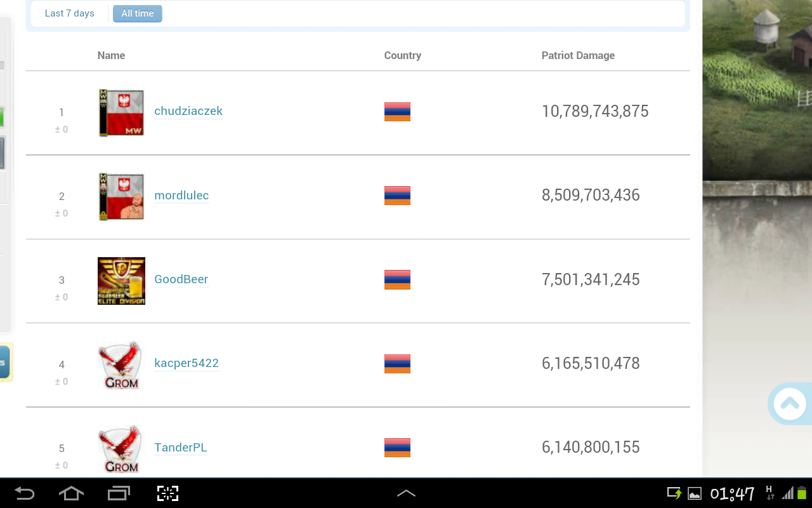Screen dimensions: 812x508
Task: Tap kacper5422's GROM eagle avatar
Action: (x=121, y=365)
